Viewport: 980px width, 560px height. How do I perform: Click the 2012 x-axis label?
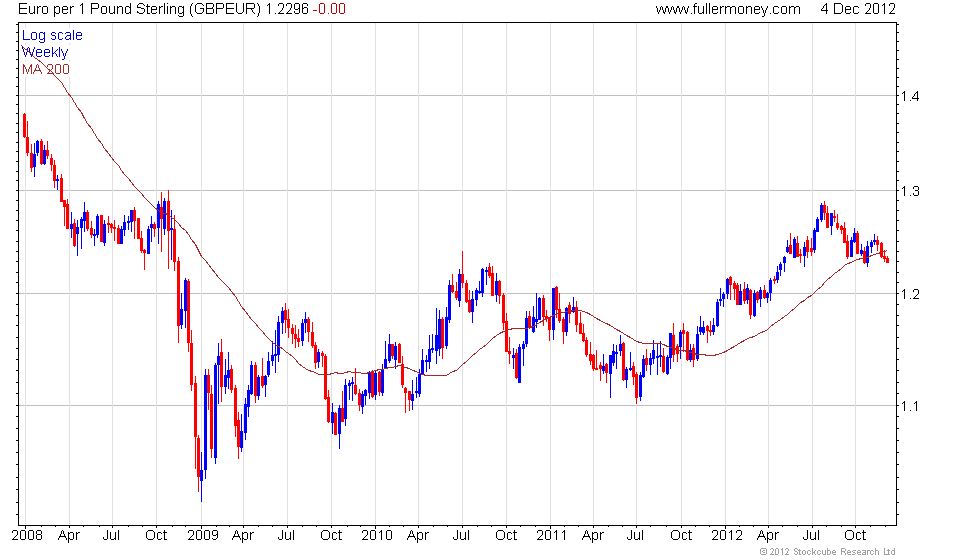pyautogui.click(x=727, y=536)
